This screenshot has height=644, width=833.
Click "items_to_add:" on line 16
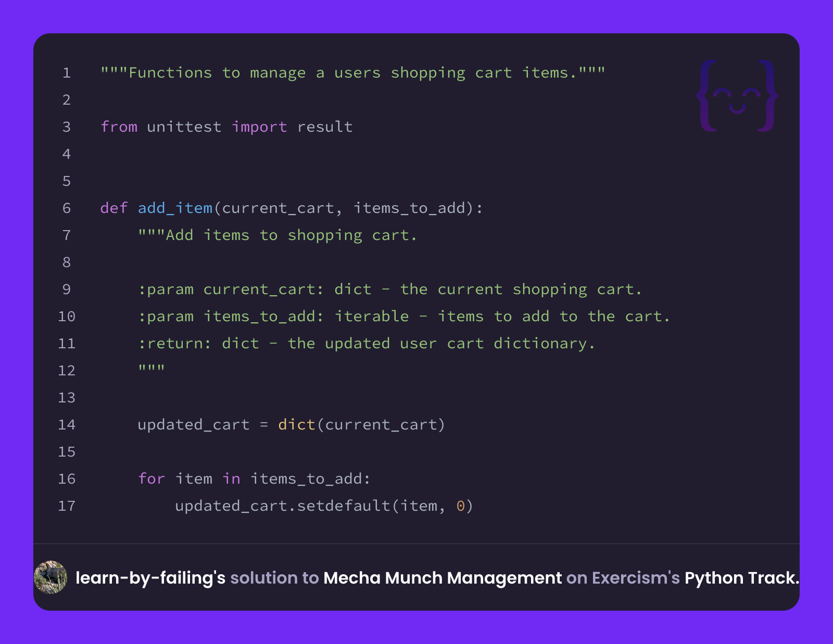(311, 479)
